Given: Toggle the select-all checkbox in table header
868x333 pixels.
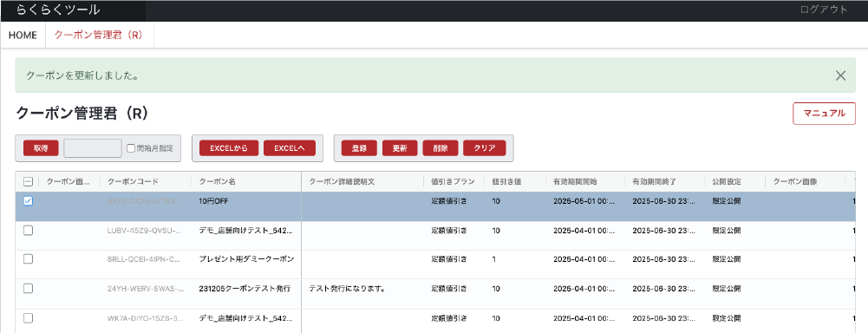Looking at the screenshot, I should pos(29,181).
